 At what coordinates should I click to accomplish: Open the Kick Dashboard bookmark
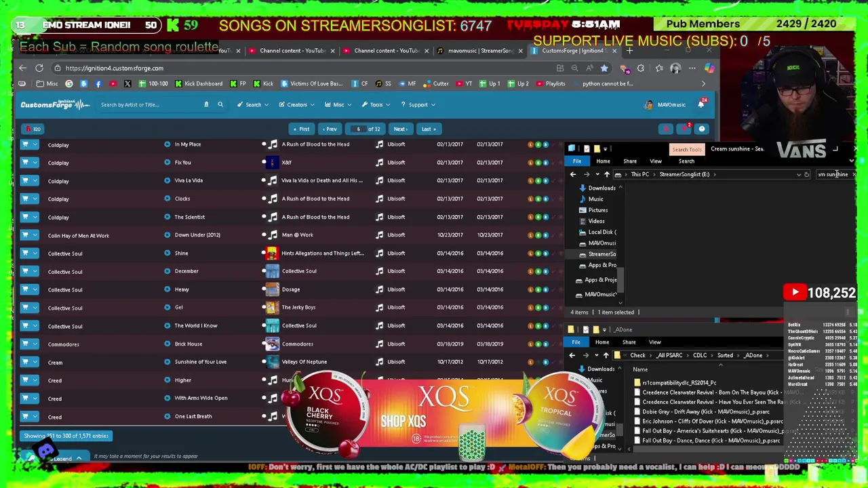tap(199, 83)
